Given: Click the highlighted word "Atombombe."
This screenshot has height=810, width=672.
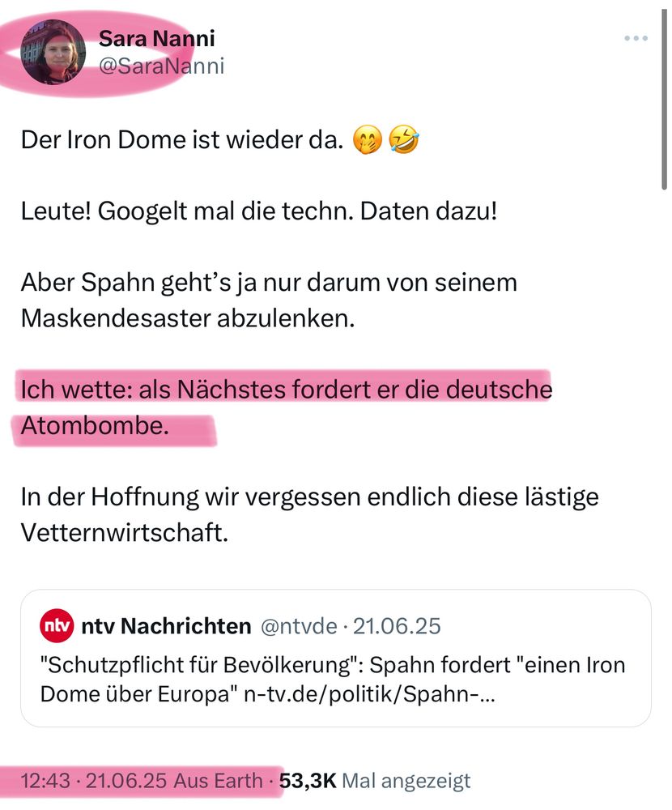Looking at the screenshot, I should coord(95,426).
